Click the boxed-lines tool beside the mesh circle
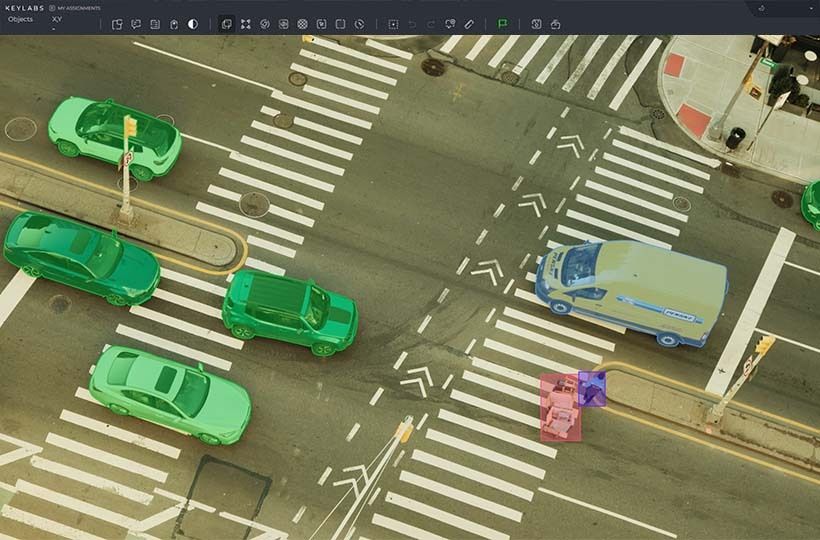Screen dimensions: 820x540 click(x=283, y=24)
